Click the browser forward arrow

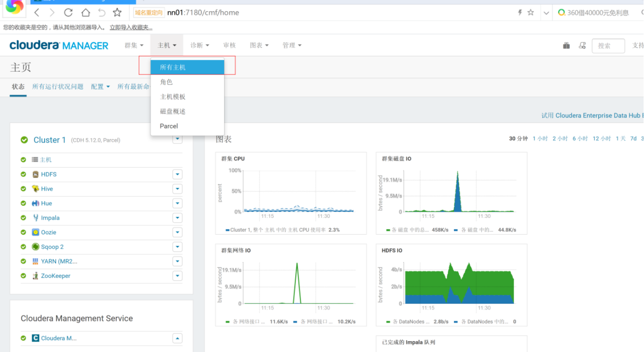click(x=52, y=13)
